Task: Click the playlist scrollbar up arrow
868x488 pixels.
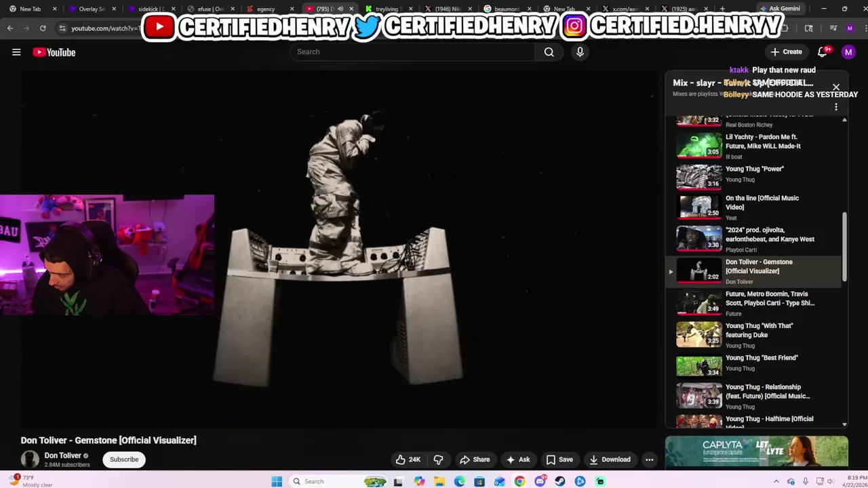Action: point(844,120)
